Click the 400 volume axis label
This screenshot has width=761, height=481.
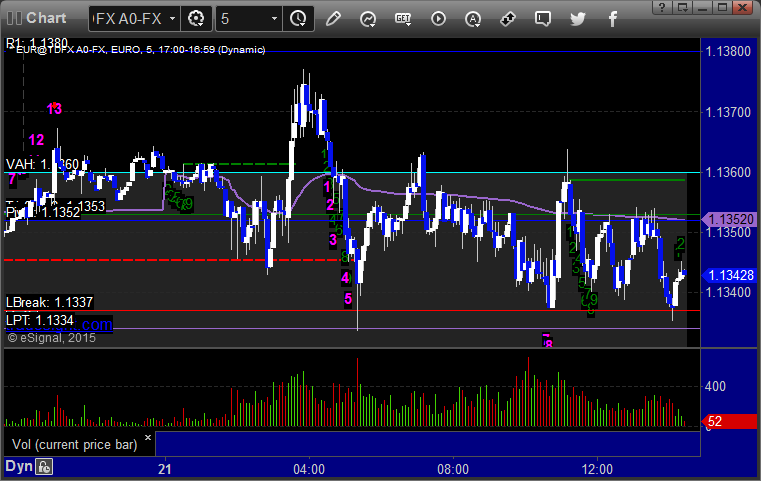pyautogui.click(x=715, y=386)
